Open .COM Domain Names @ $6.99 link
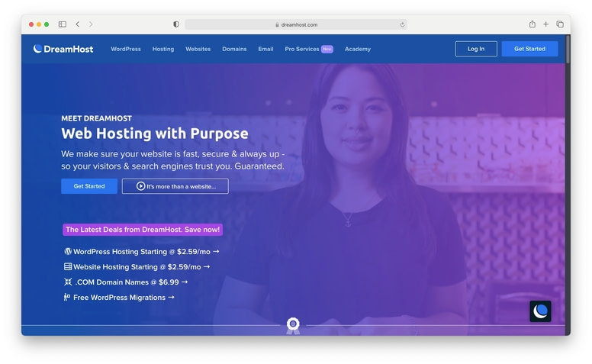The width and height of the screenshot is (592, 364). (x=131, y=282)
